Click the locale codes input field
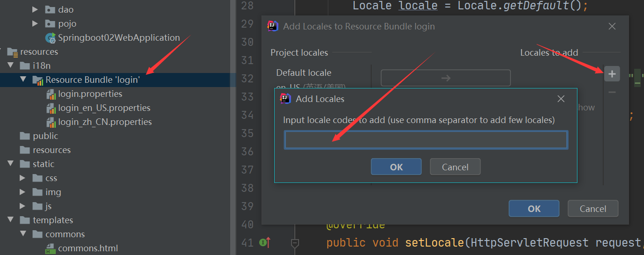The height and width of the screenshot is (255, 644). (x=426, y=140)
